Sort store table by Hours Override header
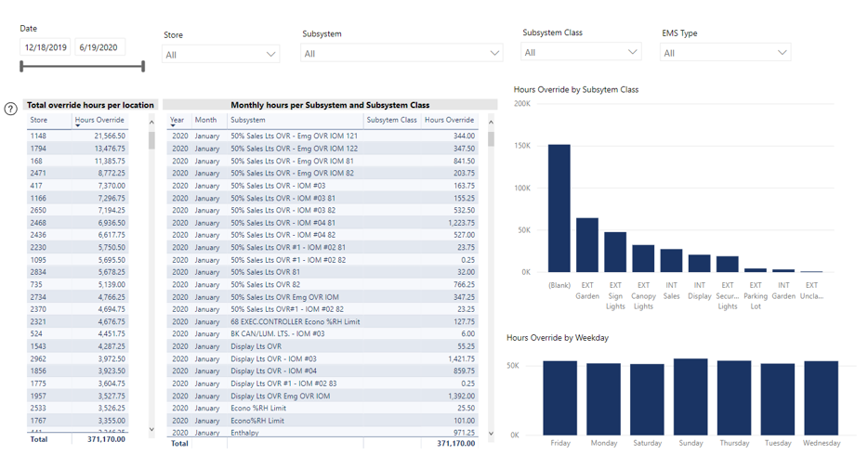The width and height of the screenshot is (868, 455). pos(99,120)
